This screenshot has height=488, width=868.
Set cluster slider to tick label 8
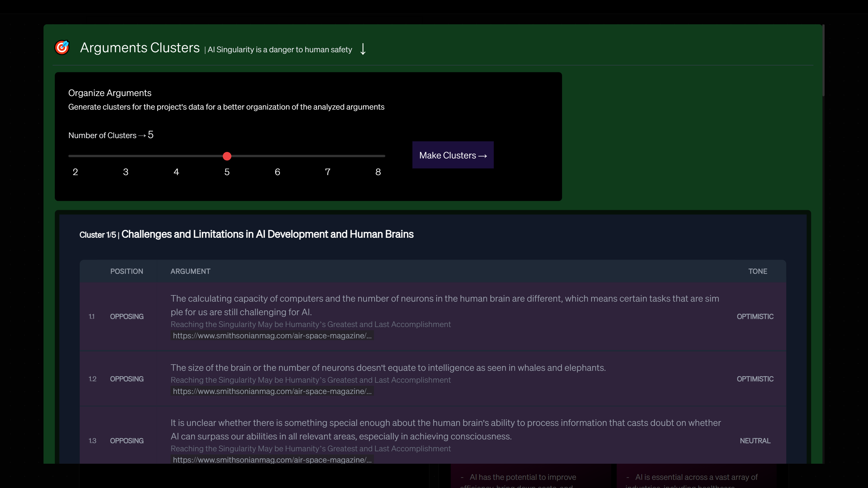coord(378,172)
